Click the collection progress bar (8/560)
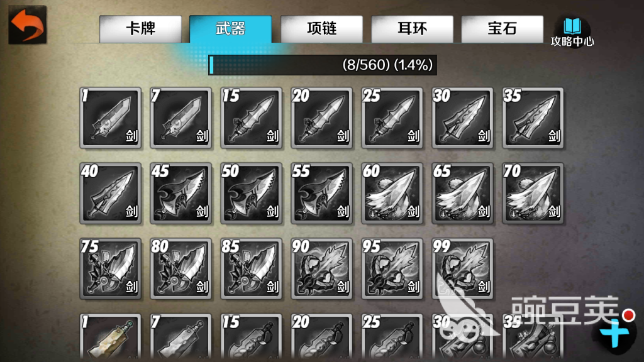 323,65
